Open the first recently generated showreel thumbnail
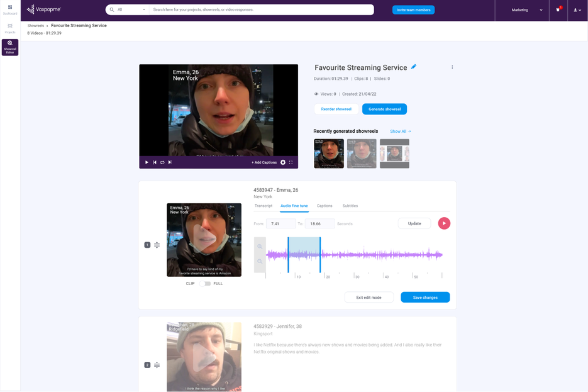The height and width of the screenshot is (392, 588). (329, 153)
